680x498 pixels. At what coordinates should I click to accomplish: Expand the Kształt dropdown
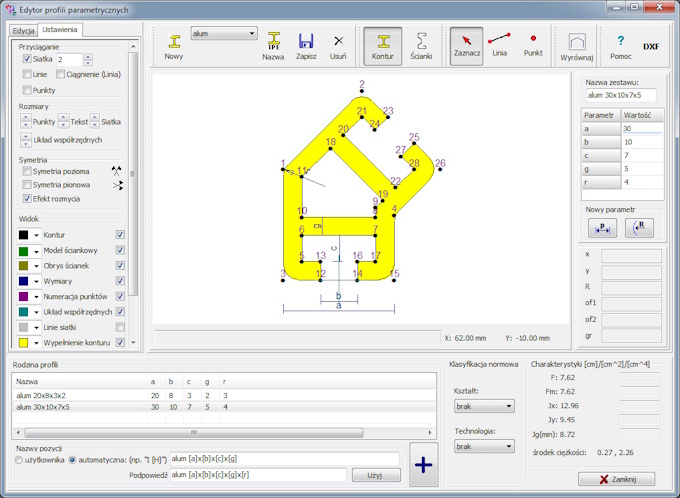click(482, 406)
